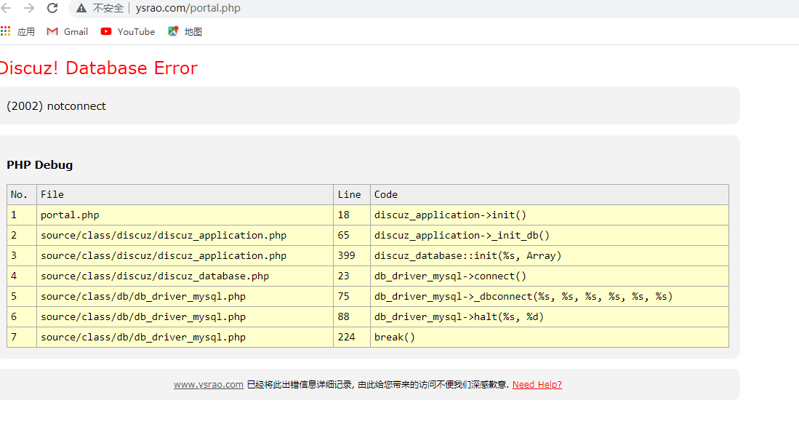Select line number 399 cell
This screenshot has width=799, height=427.
(352, 256)
